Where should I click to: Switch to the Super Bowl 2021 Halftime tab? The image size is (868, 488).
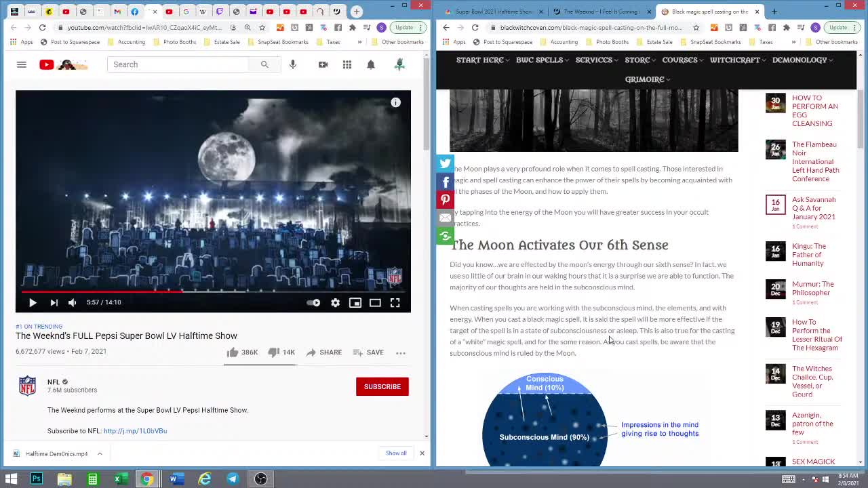coord(494,12)
